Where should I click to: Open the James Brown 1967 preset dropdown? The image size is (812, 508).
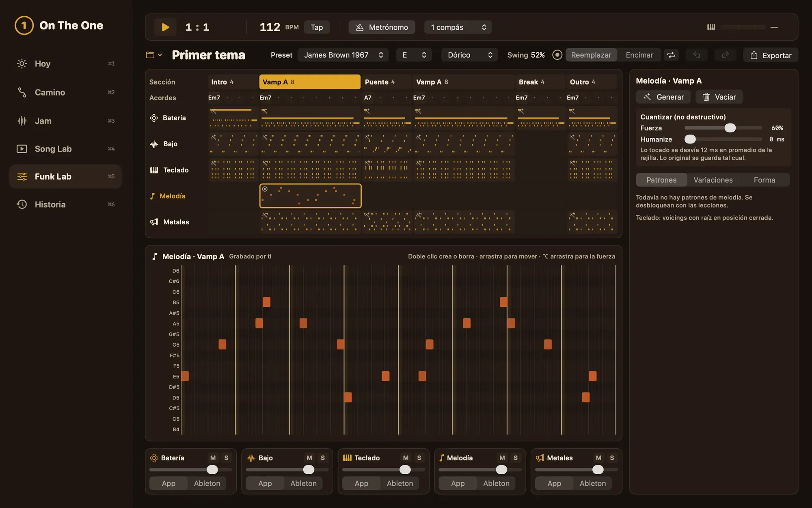(343, 55)
